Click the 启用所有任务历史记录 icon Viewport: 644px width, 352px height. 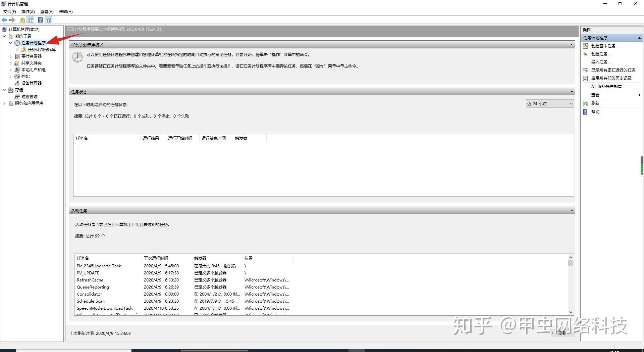586,78
